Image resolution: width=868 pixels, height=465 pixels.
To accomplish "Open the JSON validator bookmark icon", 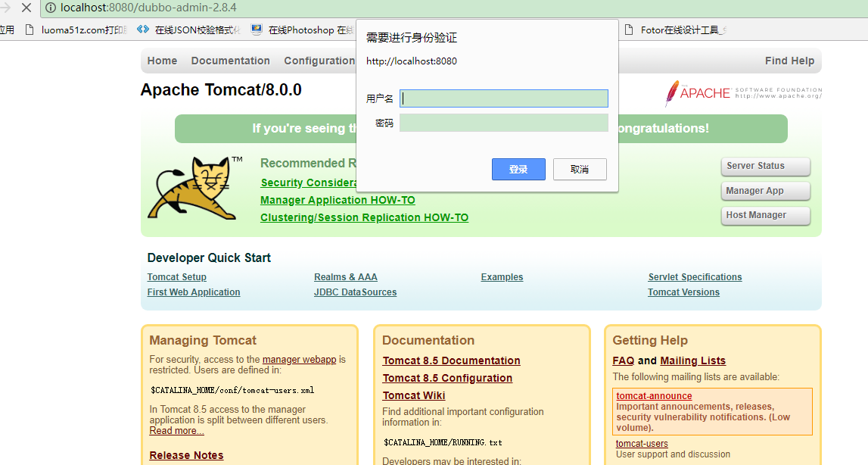I will pos(143,30).
